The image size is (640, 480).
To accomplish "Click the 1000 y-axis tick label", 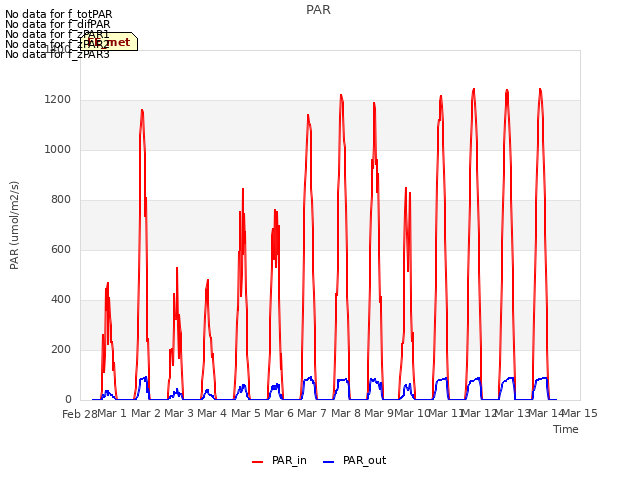I will [58, 149].
